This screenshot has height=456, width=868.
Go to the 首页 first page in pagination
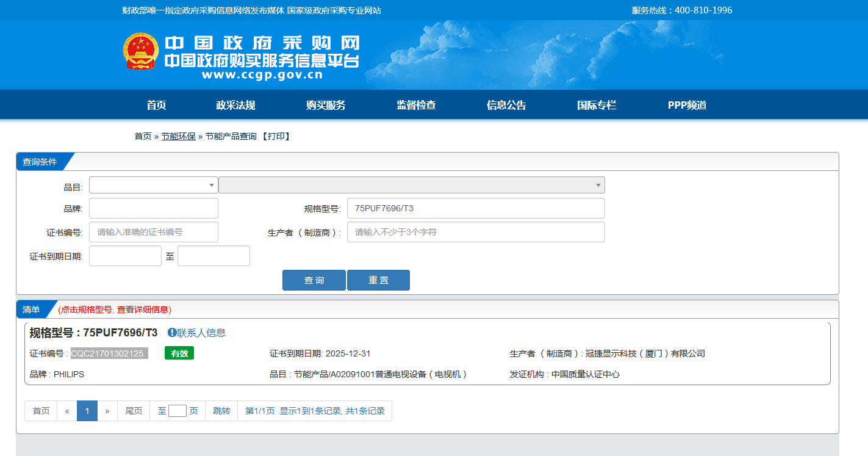coord(41,411)
